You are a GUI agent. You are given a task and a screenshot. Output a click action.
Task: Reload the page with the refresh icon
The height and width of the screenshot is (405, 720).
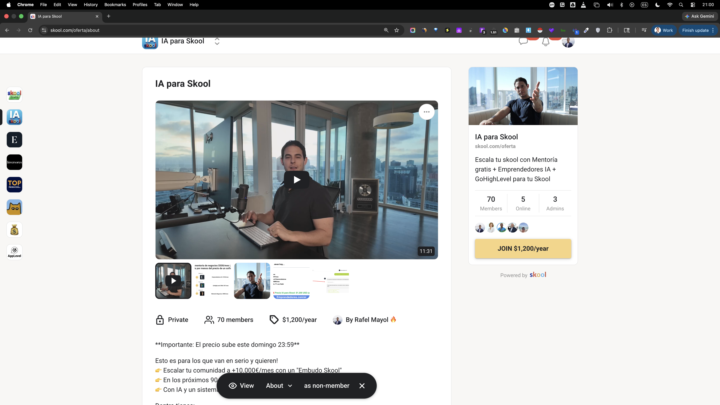pos(30,30)
